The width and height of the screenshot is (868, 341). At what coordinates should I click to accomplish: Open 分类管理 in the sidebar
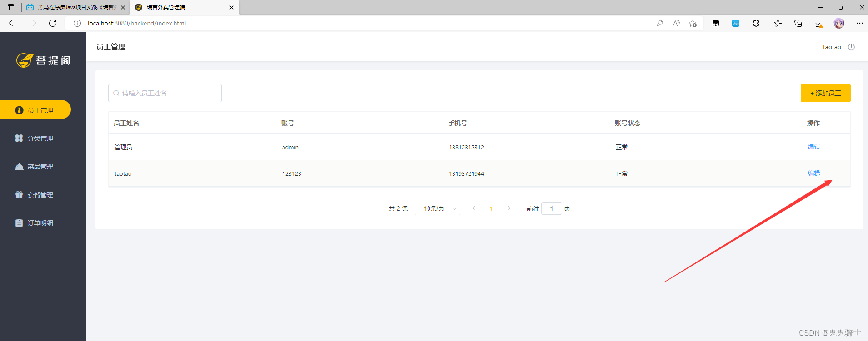tap(35, 138)
